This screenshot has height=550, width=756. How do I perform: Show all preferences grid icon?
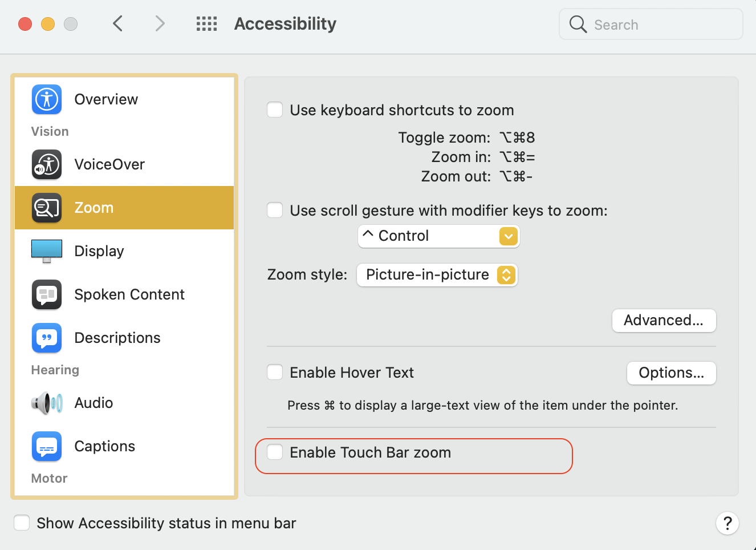pyautogui.click(x=206, y=24)
